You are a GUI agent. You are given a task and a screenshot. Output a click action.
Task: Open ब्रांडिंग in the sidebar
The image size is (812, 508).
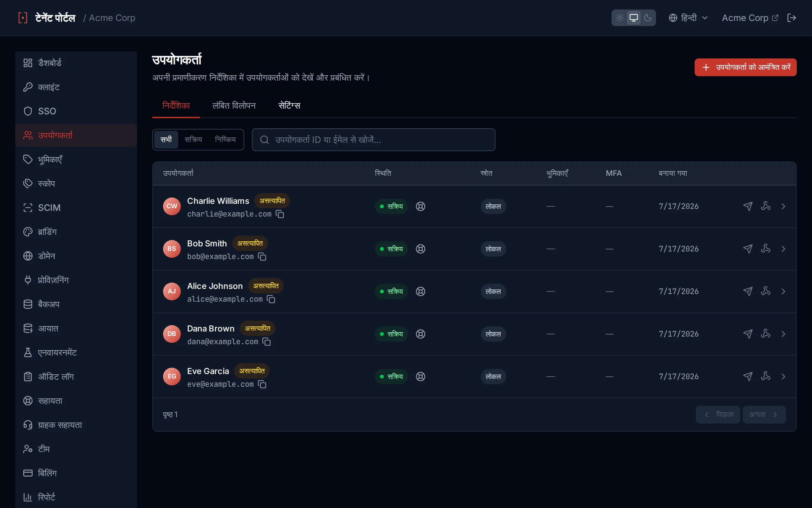point(76,232)
